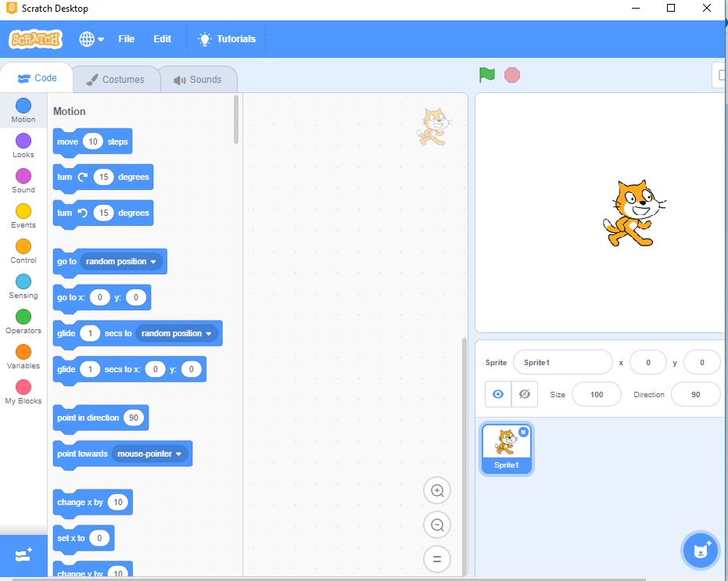Open the language globe menu
Screen dimensions: 728x581
[x=91, y=39]
